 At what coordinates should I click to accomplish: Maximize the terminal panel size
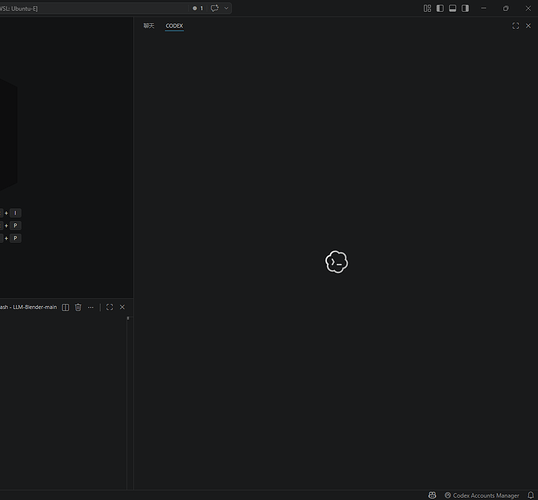pos(109,307)
